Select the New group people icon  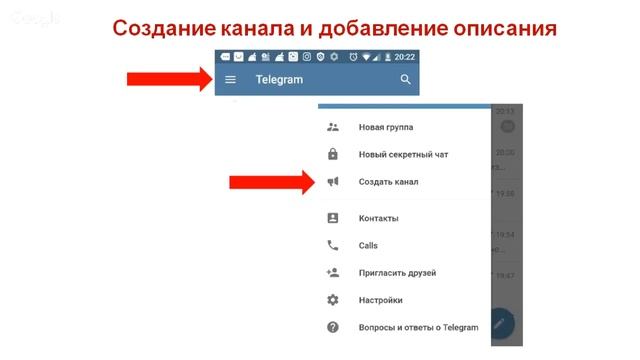pos(333,127)
